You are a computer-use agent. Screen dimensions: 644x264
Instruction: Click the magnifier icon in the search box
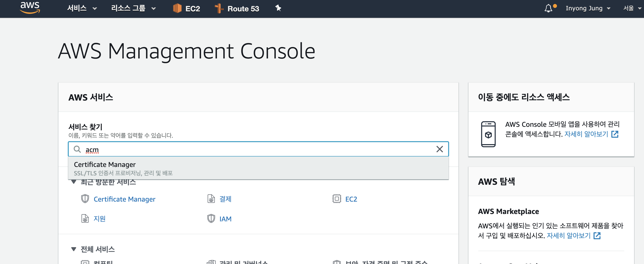pyautogui.click(x=77, y=149)
